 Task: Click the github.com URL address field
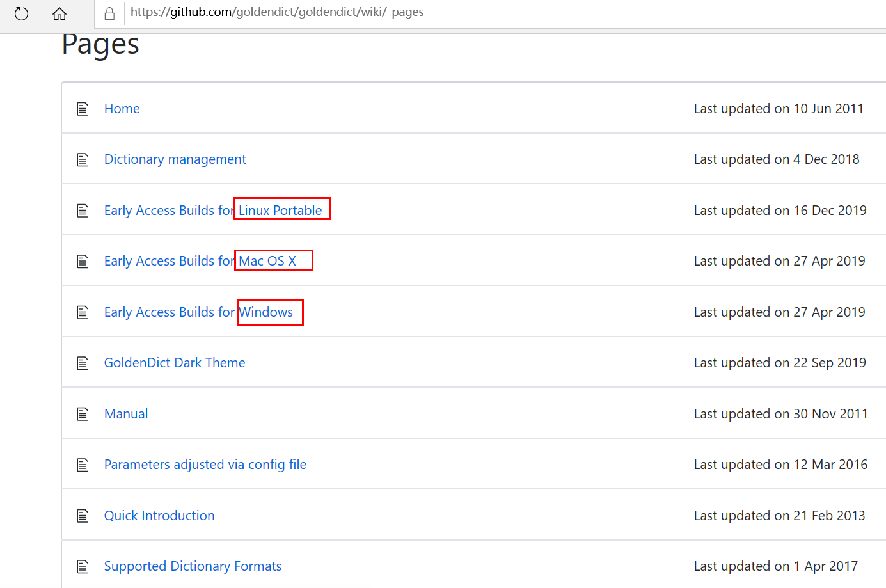505,12
